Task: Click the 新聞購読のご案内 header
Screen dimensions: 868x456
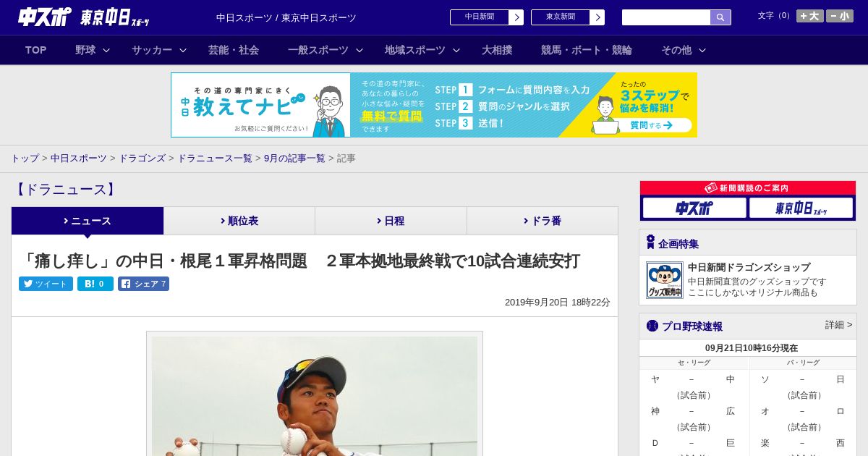Action: [x=748, y=188]
